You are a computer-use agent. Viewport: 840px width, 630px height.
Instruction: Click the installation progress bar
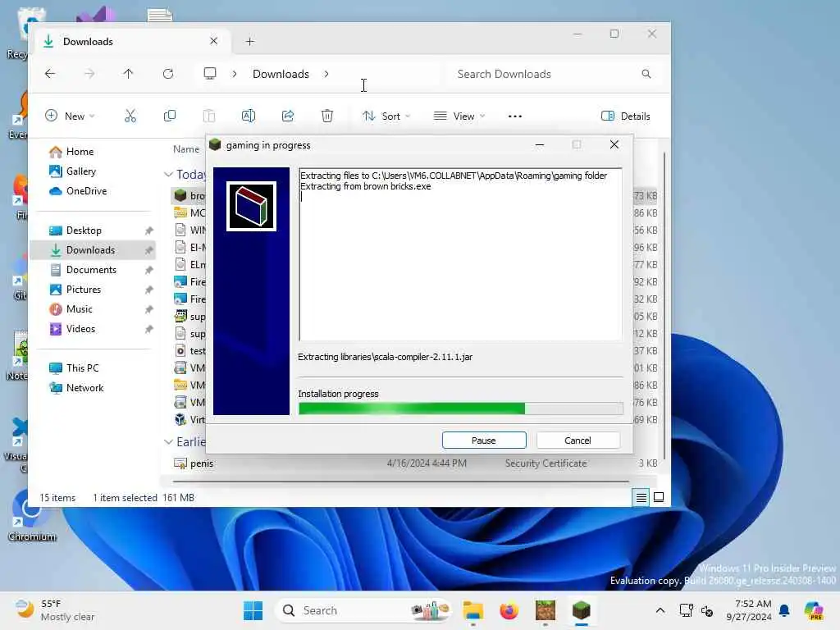[461, 409]
